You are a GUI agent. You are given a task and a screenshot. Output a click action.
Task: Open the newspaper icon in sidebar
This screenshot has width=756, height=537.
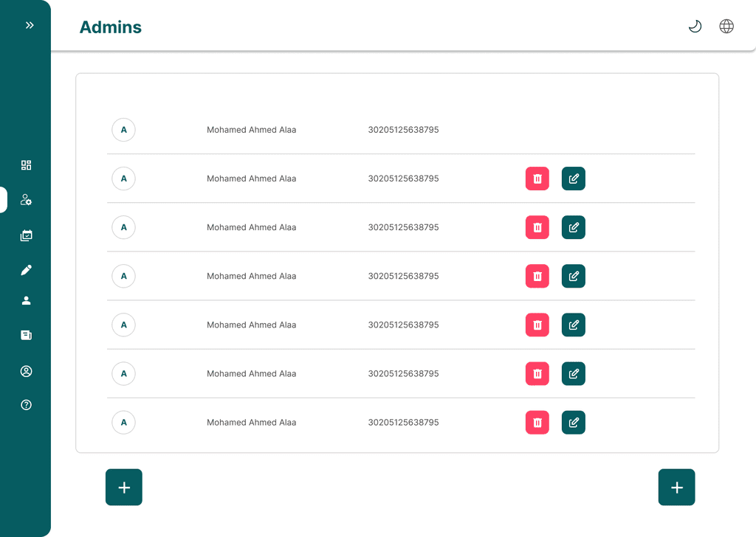[x=27, y=335]
